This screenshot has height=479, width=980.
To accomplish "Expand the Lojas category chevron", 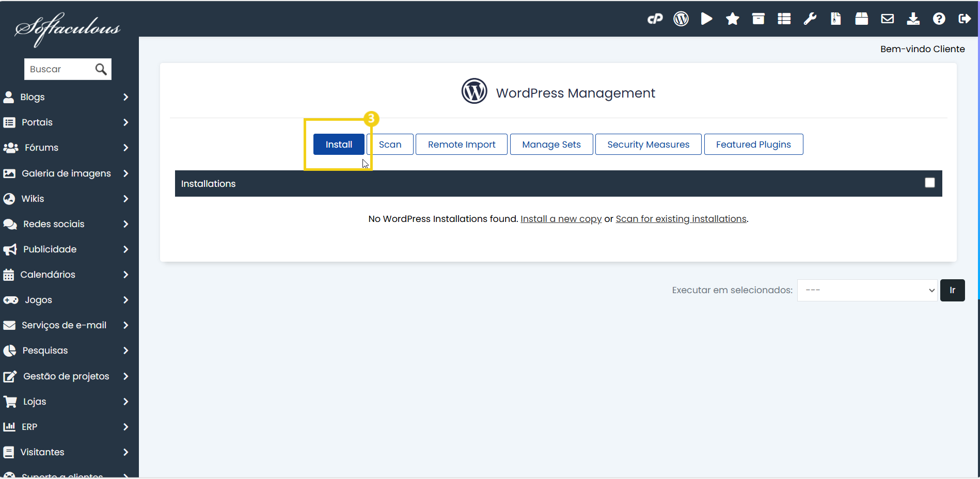I will coord(126,402).
